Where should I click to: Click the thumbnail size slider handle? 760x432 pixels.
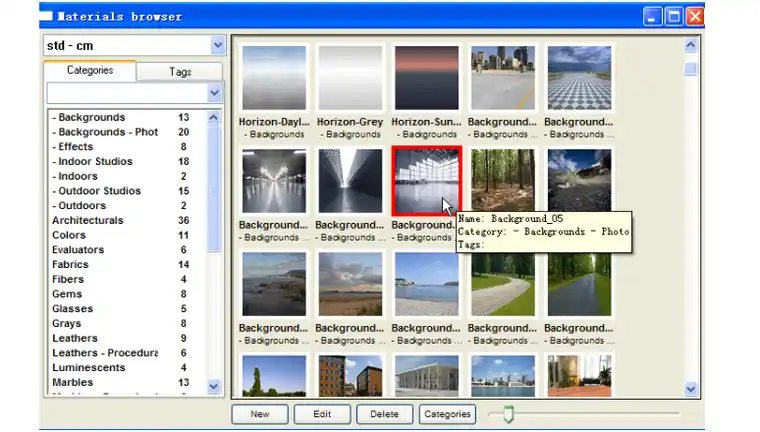point(508,415)
